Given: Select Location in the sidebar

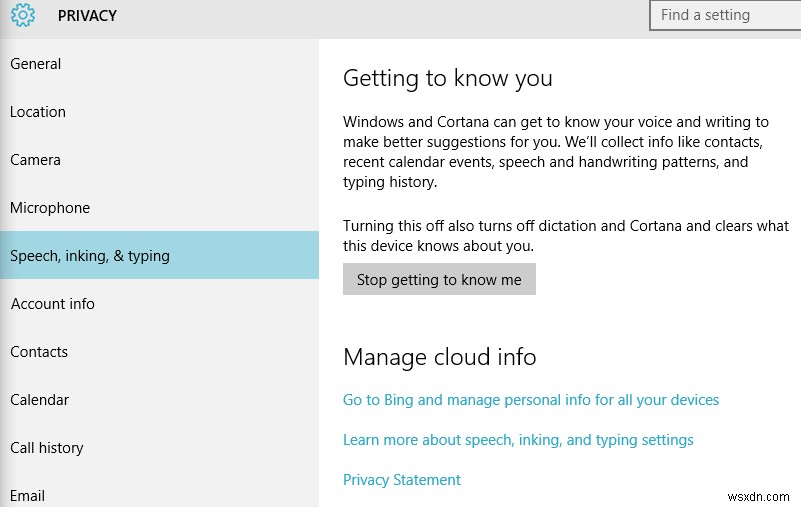Looking at the screenshot, I should click(x=38, y=112).
